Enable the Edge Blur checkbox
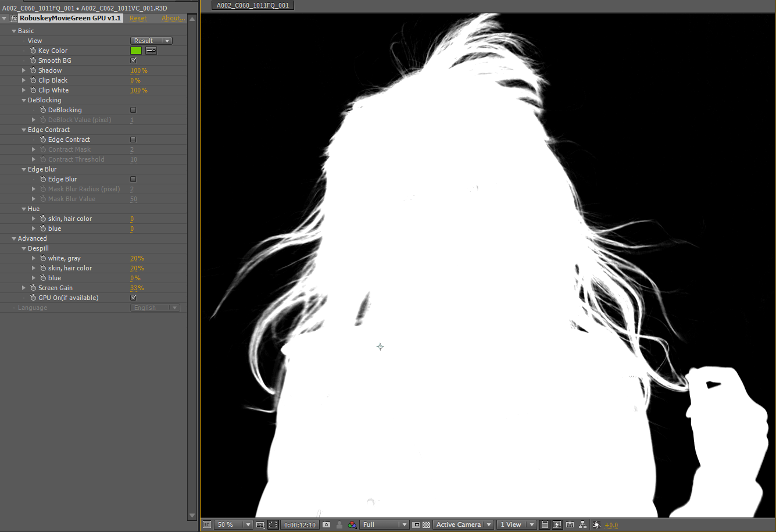Screen dimensions: 776x532 (x=133, y=179)
